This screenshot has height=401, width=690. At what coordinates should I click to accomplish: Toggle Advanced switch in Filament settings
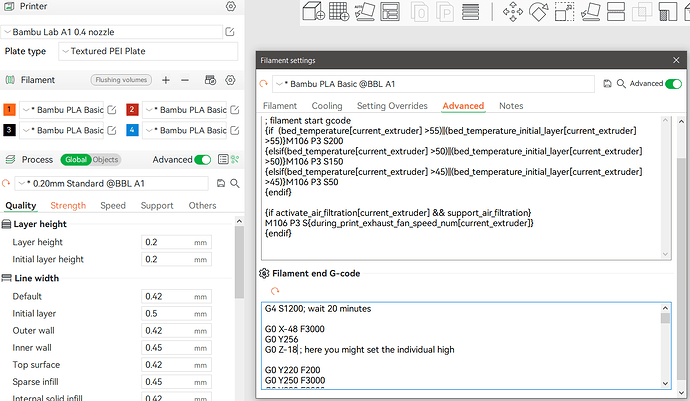pyautogui.click(x=673, y=84)
